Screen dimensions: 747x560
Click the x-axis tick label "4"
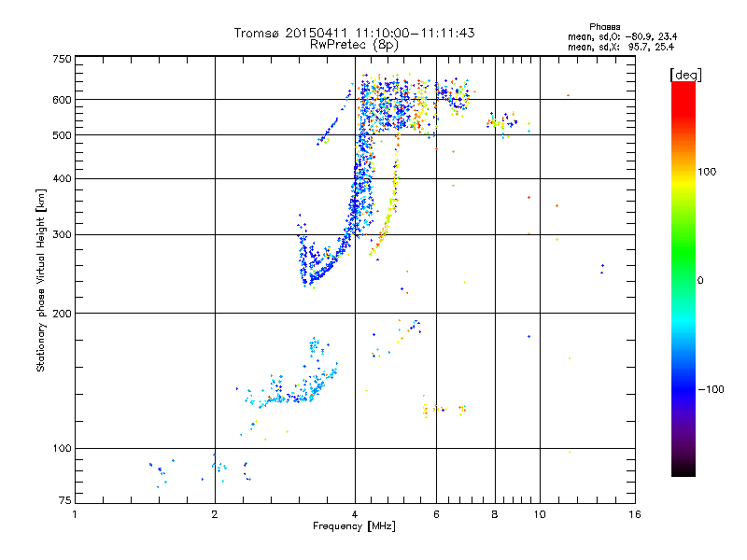coord(355,514)
